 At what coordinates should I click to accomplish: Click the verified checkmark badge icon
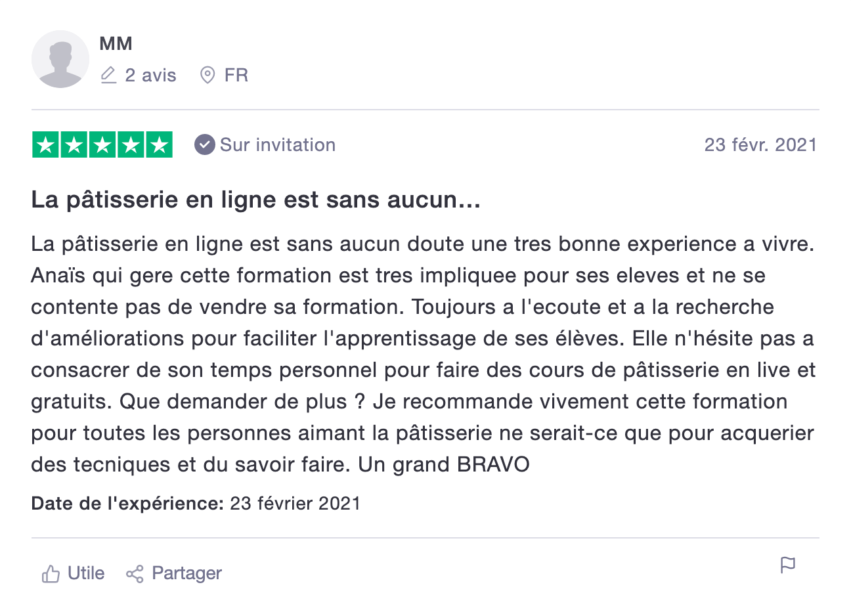[x=205, y=144]
